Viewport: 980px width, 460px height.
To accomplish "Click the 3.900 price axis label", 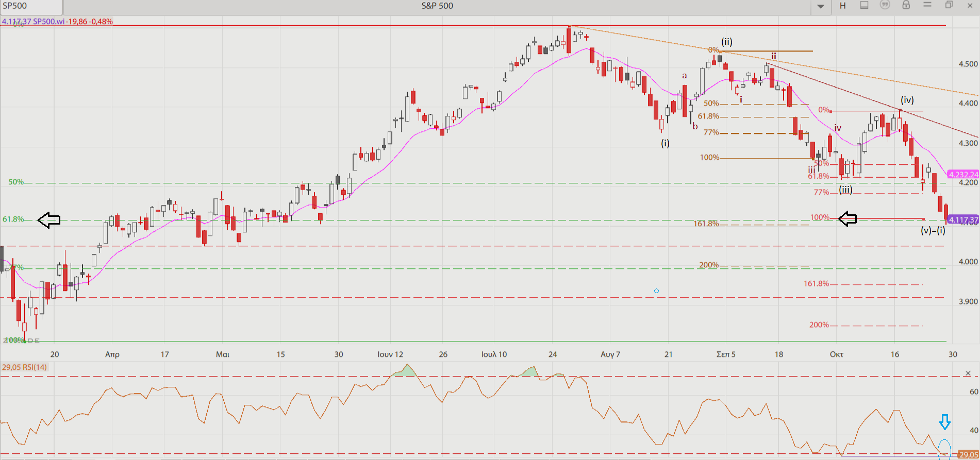I will point(968,301).
